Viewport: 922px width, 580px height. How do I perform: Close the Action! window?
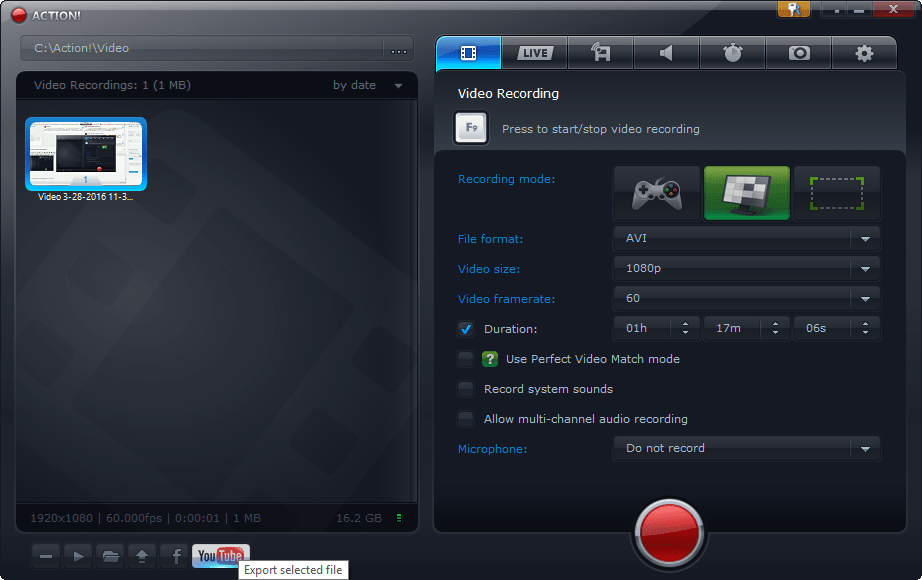click(x=893, y=9)
